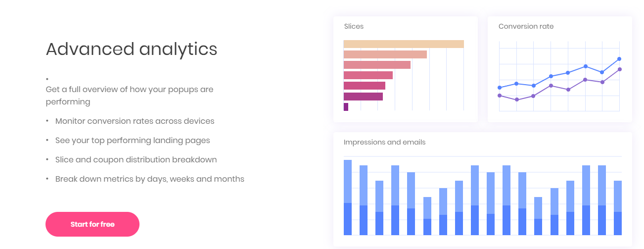This screenshot has width=644, height=249.
Task: Click the Start for free button
Action: pos(92,224)
